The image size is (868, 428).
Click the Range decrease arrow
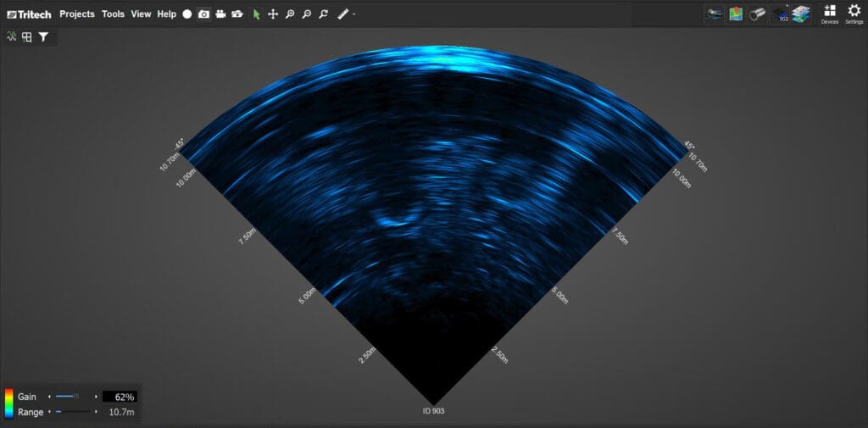(49, 412)
